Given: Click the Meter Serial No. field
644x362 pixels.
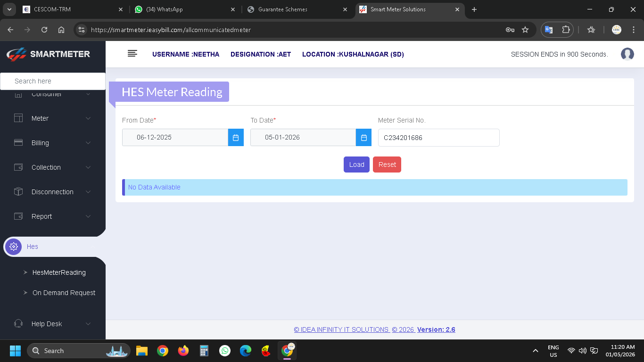Looking at the screenshot, I should 438,138.
